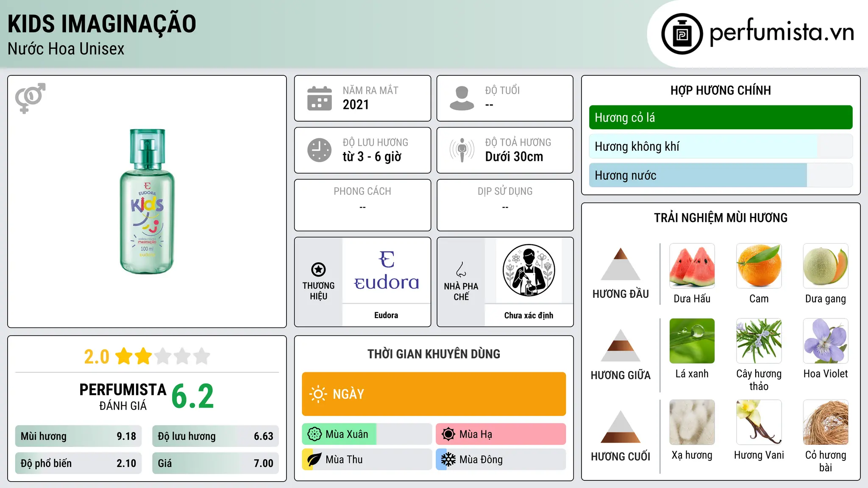The height and width of the screenshot is (488, 868).
Task: Click the perfumer silhouette illustration
Action: coord(529,270)
